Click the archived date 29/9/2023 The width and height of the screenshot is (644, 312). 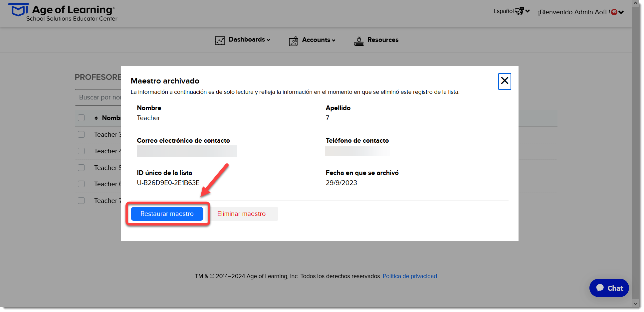(x=341, y=183)
